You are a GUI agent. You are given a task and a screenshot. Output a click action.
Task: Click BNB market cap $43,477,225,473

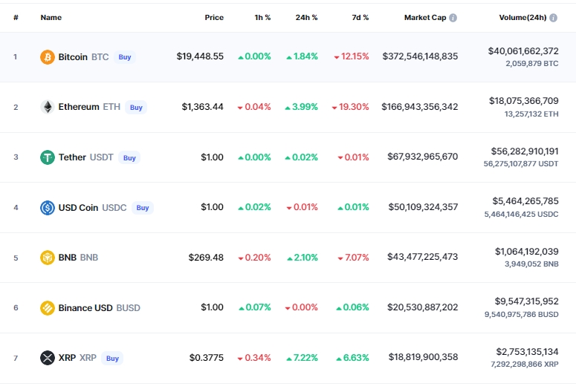coord(422,257)
